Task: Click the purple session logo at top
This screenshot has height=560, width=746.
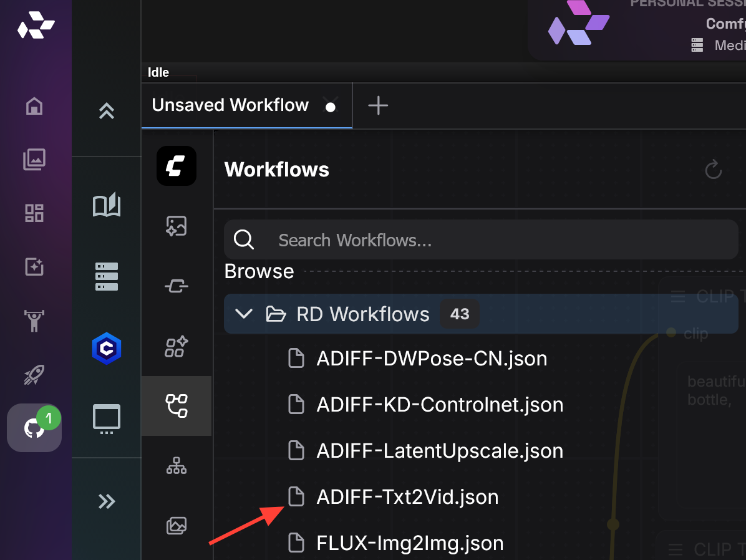Action: click(x=579, y=23)
